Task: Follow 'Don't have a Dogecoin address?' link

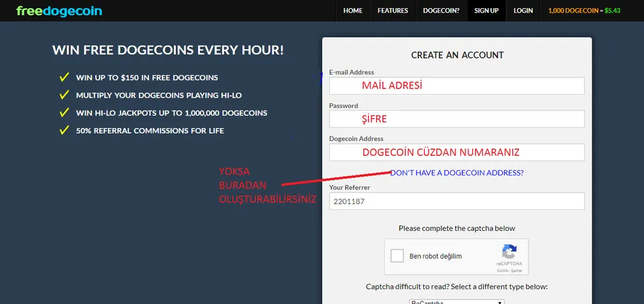Action: click(x=457, y=173)
